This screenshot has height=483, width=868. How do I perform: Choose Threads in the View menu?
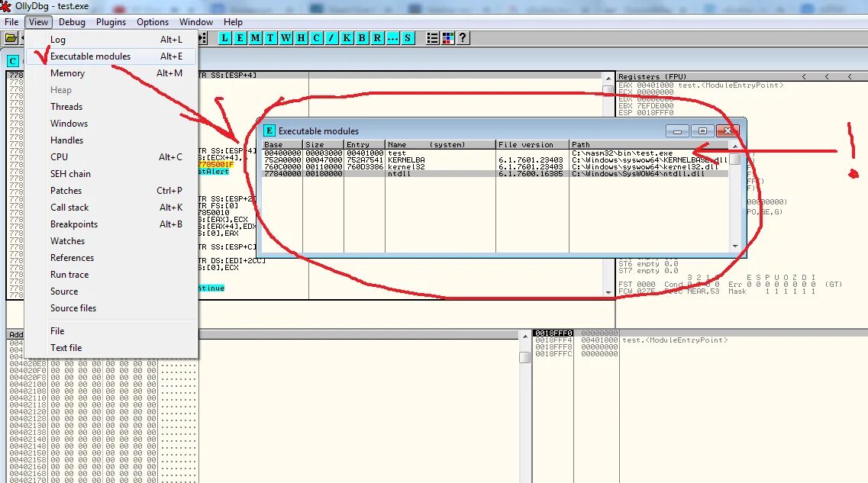(x=111, y=106)
